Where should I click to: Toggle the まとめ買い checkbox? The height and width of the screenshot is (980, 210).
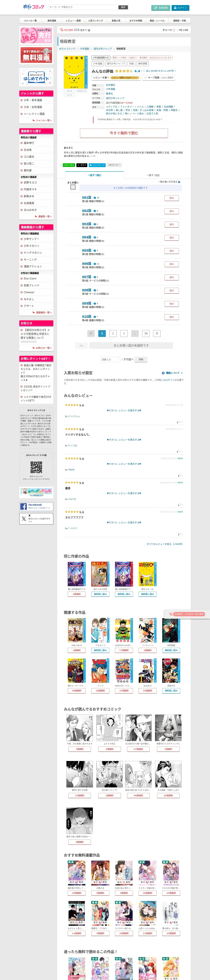coord(73,187)
